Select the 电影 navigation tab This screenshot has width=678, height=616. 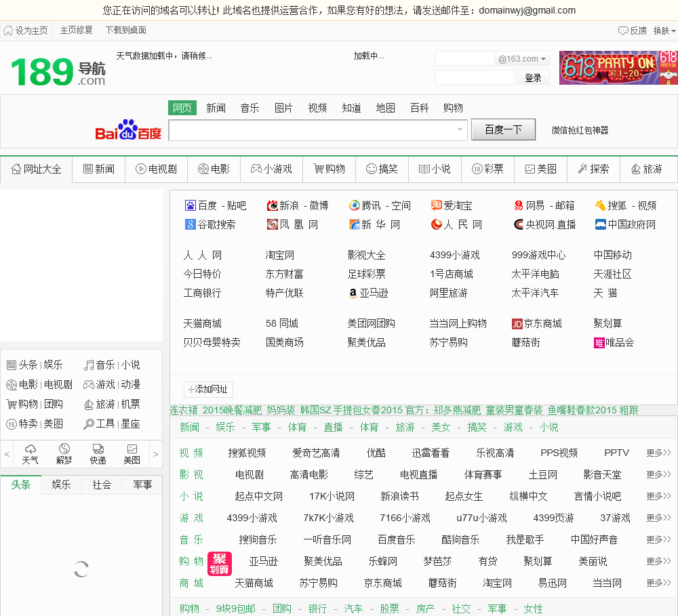point(214,169)
